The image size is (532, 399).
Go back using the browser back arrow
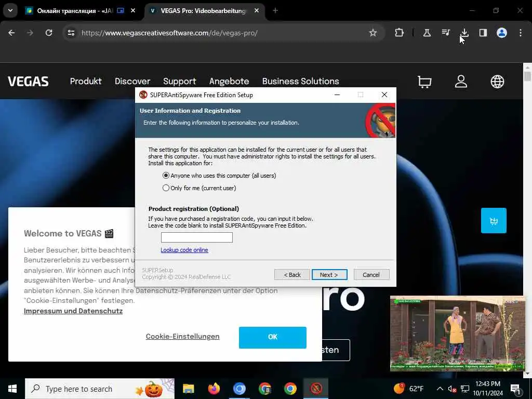[11, 33]
